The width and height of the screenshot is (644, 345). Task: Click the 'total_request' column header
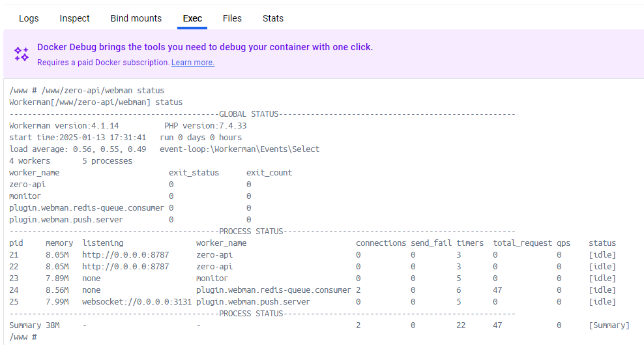[522, 243]
